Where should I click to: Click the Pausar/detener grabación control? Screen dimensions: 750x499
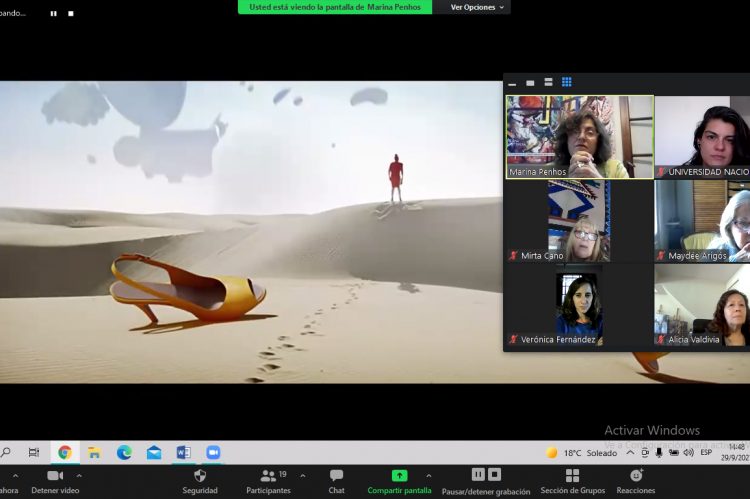pyautogui.click(x=486, y=481)
